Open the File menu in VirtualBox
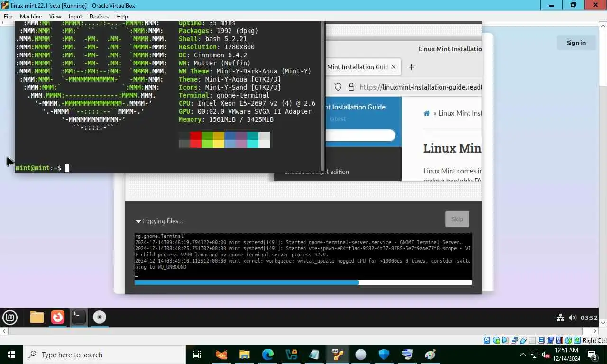 (8, 16)
